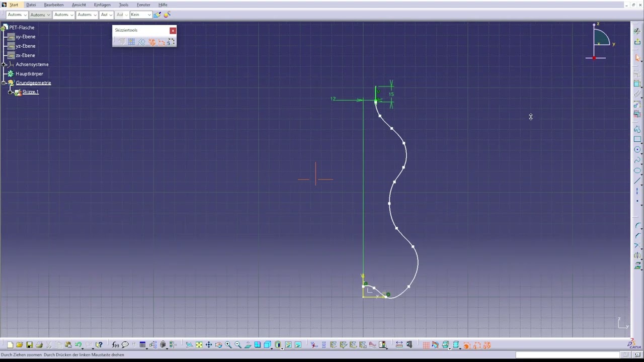This screenshot has height=362, width=644.
Task: Close the Skizziertools floating toolbar
Action: [173, 31]
